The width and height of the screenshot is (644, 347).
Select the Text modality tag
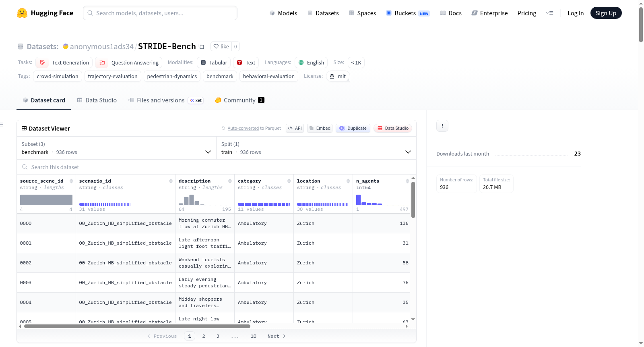[246, 62]
